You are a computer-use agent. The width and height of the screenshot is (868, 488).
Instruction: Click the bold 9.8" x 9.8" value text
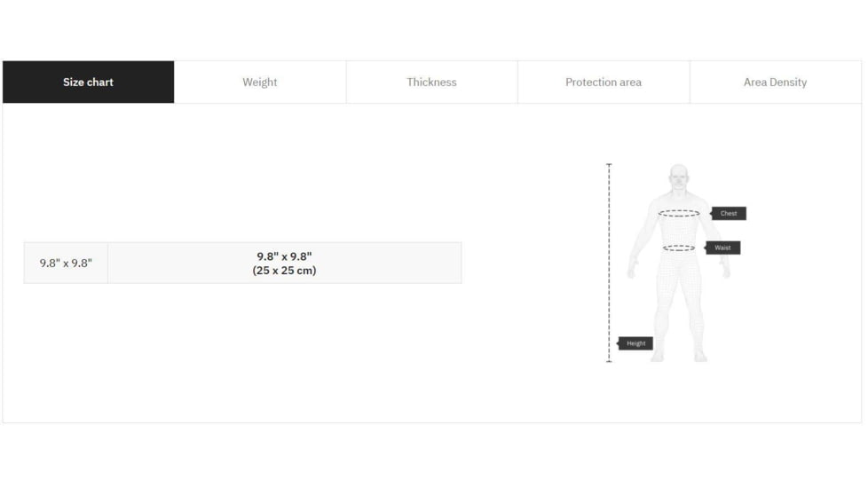tap(284, 256)
